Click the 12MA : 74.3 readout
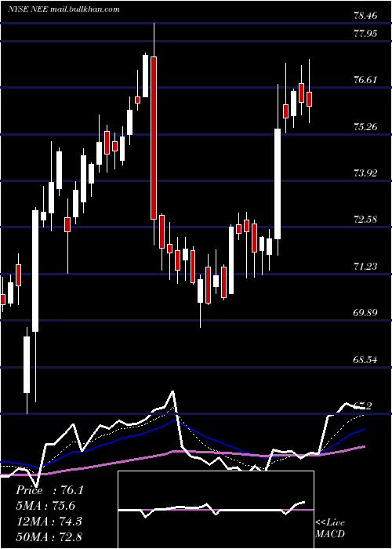Viewport: 392px width, 549px height. pyautogui.click(x=49, y=522)
